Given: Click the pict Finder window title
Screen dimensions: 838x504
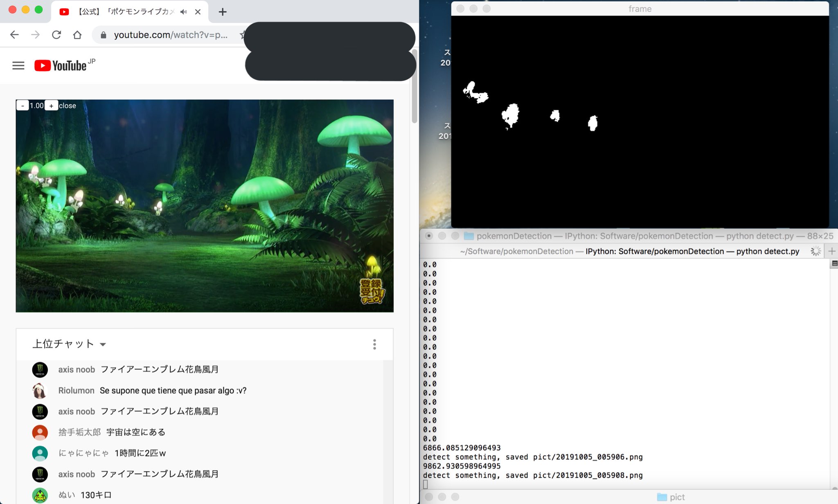Looking at the screenshot, I should coord(677,497).
